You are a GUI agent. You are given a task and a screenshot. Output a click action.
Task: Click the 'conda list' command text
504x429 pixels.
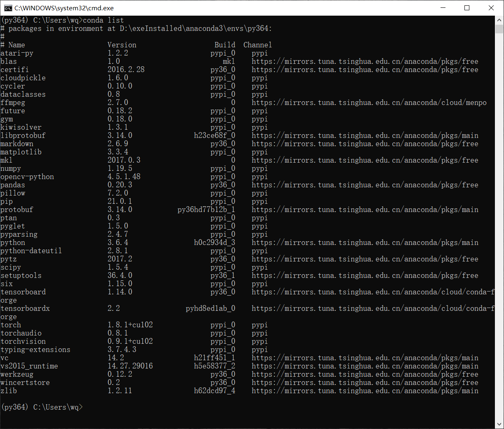(x=103, y=20)
